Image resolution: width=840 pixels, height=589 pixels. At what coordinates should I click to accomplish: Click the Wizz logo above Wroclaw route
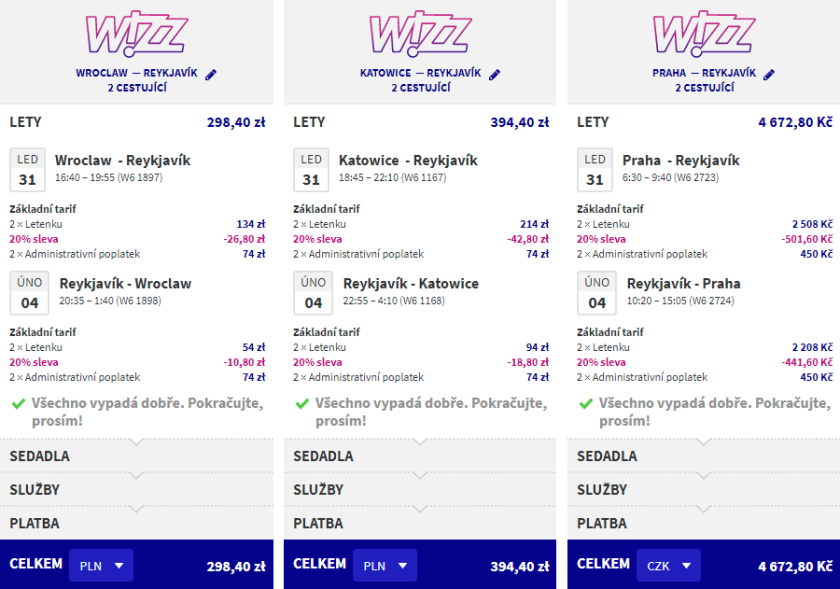[136, 35]
